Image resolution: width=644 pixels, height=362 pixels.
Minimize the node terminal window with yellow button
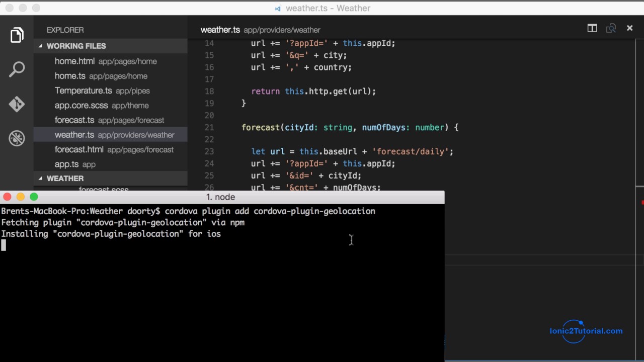click(x=21, y=197)
